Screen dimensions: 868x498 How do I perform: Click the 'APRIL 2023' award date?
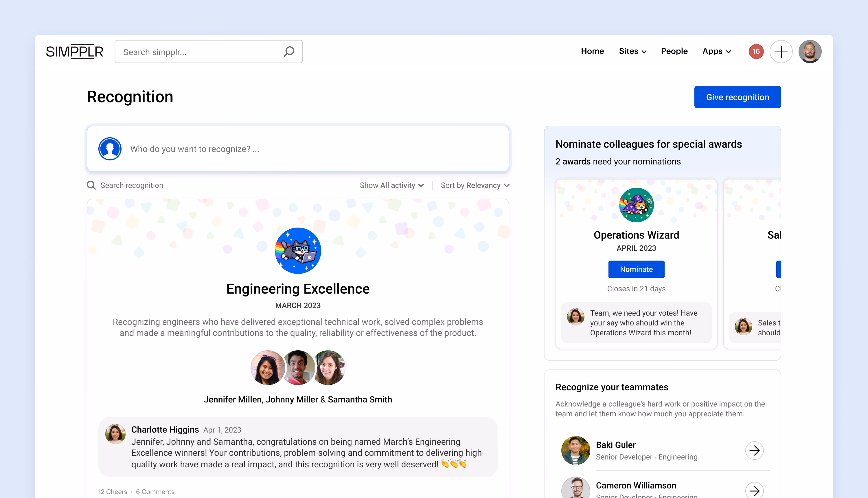[636, 248]
